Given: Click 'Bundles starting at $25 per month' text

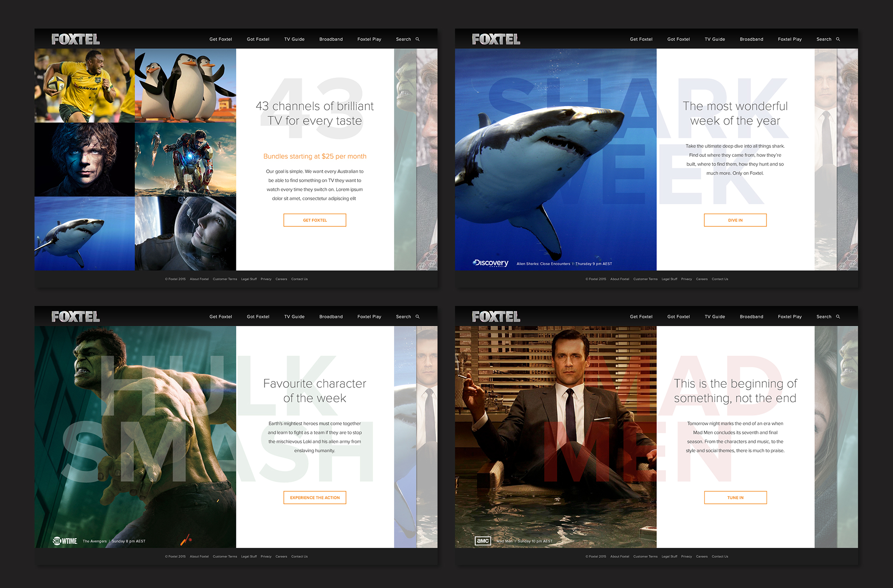Looking at the screenshot, I should tap(315, 156).
